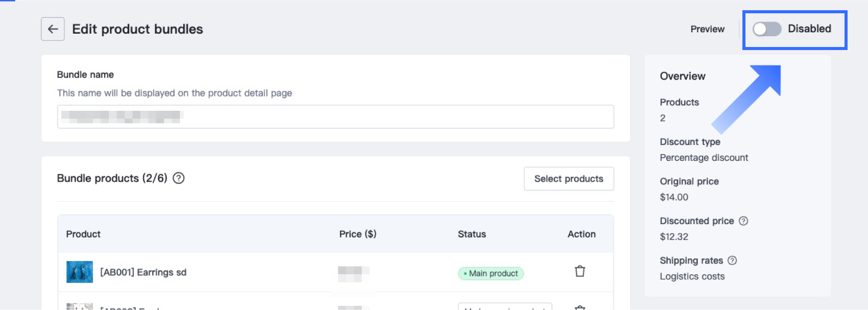Screen dimensions: 868x310
Task: Click the Main product status badge
Action: [x=491, y=274]
